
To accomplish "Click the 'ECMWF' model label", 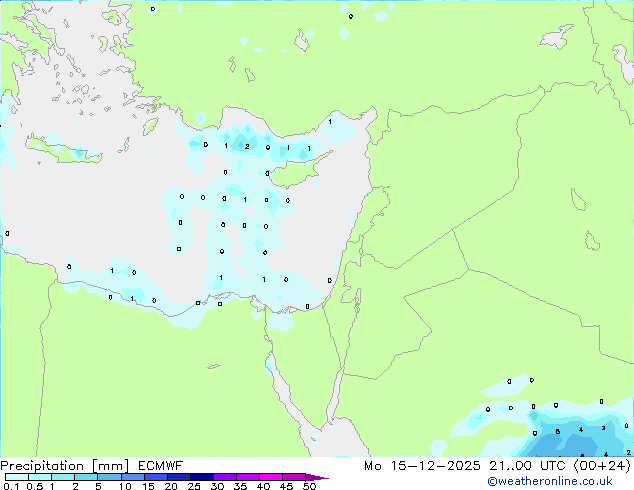I will click(161, 466).
